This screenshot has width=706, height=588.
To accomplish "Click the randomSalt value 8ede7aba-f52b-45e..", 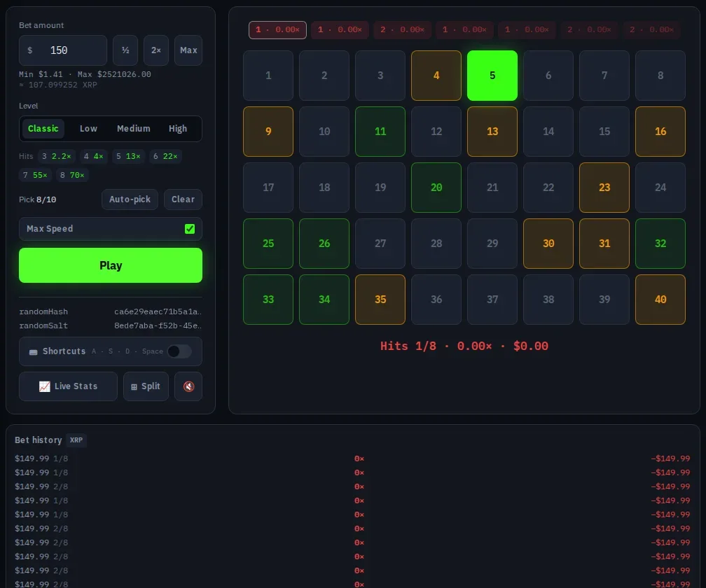I will pyautogui.click(x=158, y=325).
